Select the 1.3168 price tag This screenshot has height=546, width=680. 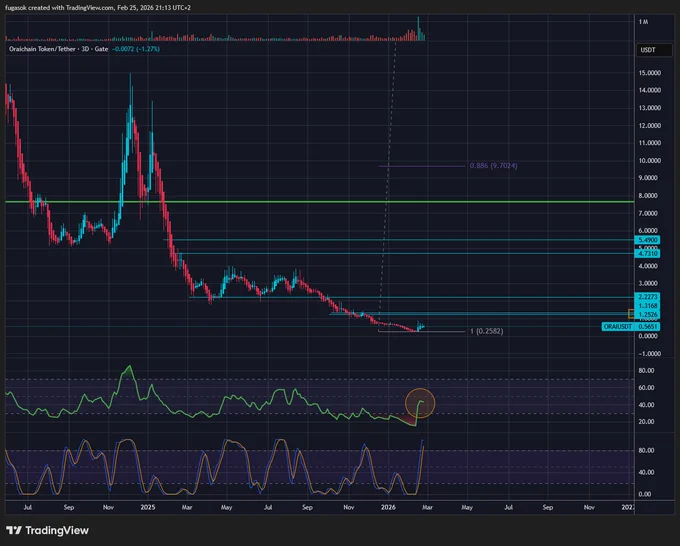tap(647, 306)
